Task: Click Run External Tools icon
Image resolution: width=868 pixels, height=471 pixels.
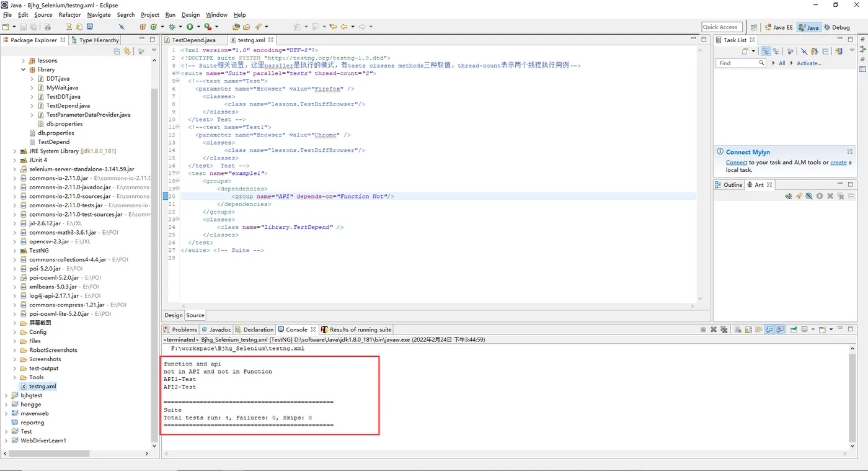Action: tap(208, 27)
